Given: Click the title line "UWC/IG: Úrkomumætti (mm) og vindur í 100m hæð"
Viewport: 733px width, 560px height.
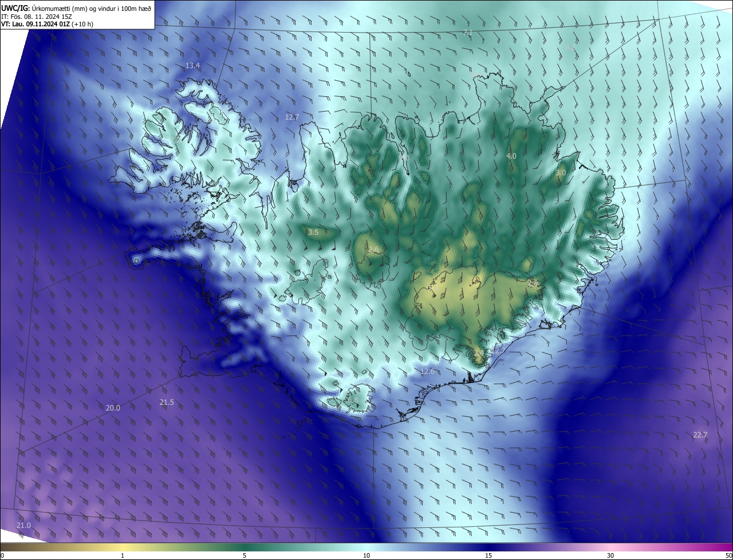Looking at the screenshot, I should pyautogui.click(x=76, y=7).
